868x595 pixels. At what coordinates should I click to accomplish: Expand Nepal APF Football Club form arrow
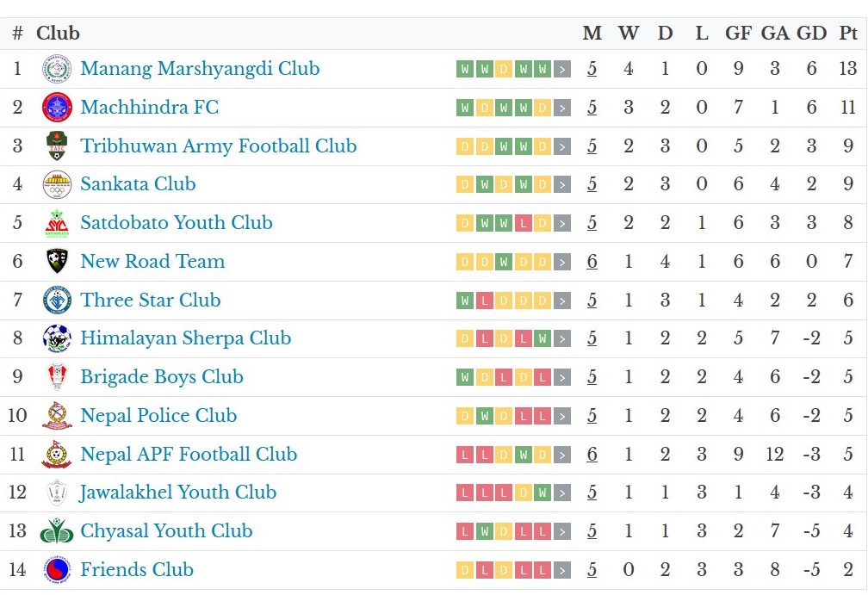tap(562, 455)
